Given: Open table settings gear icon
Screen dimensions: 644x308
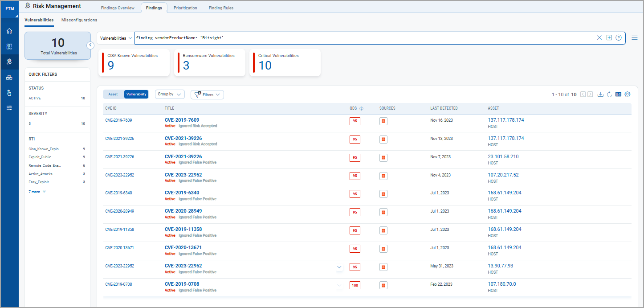Looking at the screenshot, I should pyautogui.click(x=628, y=94).
